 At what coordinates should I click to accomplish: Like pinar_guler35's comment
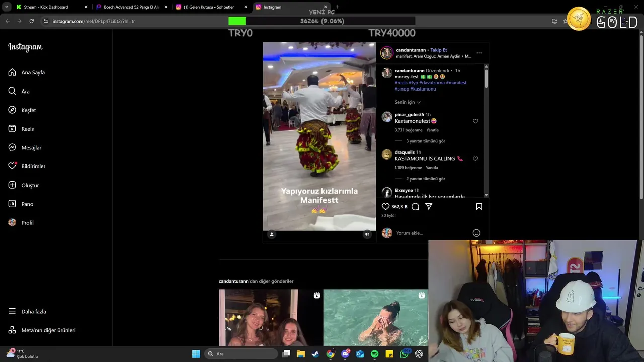475,121
